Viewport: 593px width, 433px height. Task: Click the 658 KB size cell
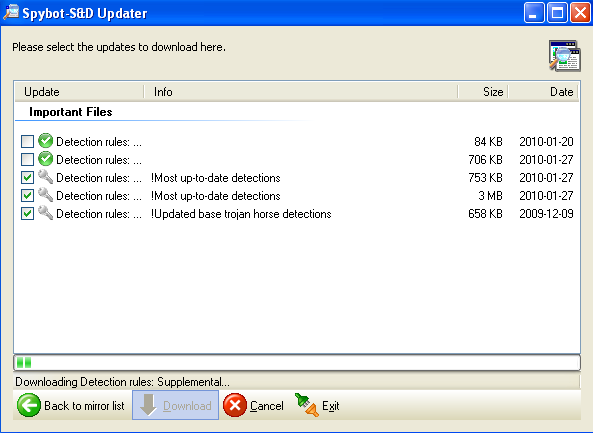(x=486, y=214)
